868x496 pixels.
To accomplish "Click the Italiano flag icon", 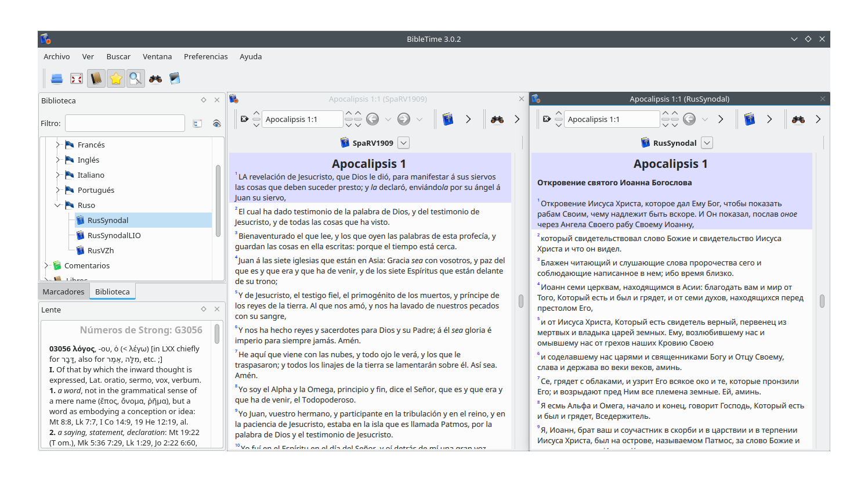I will [x=70, y=175].
